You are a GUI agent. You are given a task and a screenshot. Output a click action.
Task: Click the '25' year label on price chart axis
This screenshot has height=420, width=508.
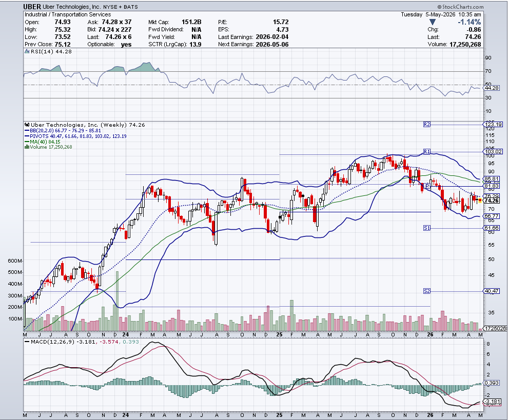(280, 334)
